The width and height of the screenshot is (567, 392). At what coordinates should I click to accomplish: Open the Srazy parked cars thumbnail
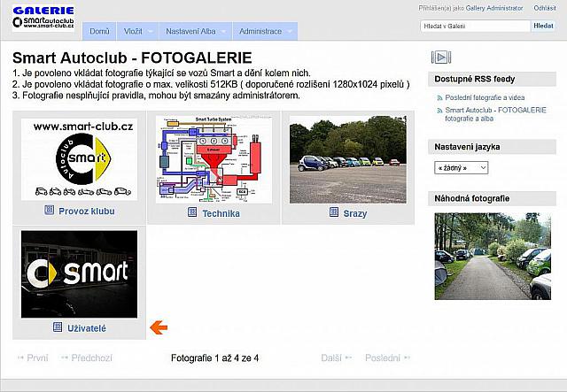pyautogui.click(x=348, y=159)
